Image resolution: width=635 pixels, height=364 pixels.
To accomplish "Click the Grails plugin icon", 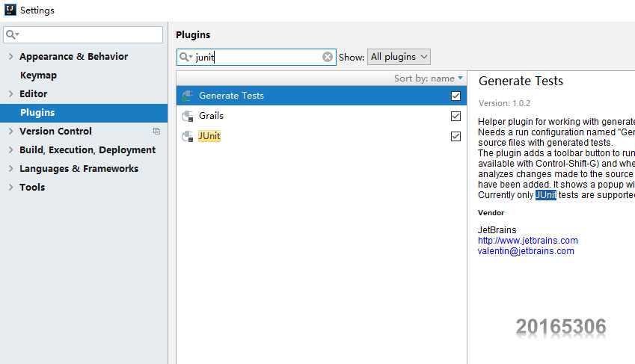I will coord(188,116).
